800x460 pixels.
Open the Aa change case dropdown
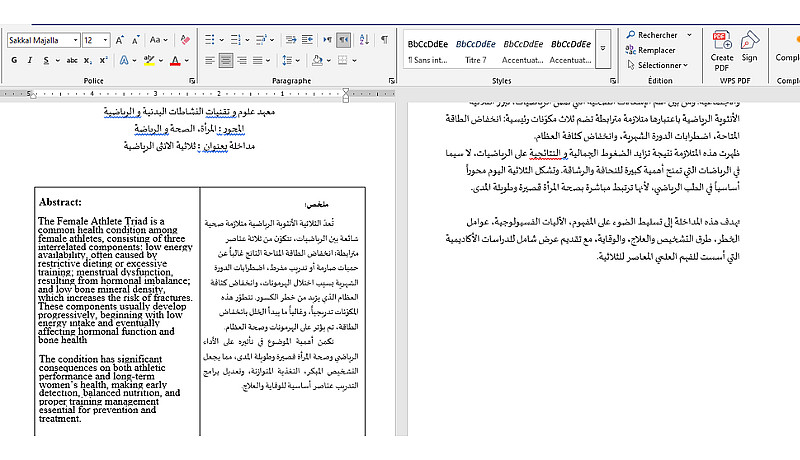pyautogui.click(x=159, y=40)
